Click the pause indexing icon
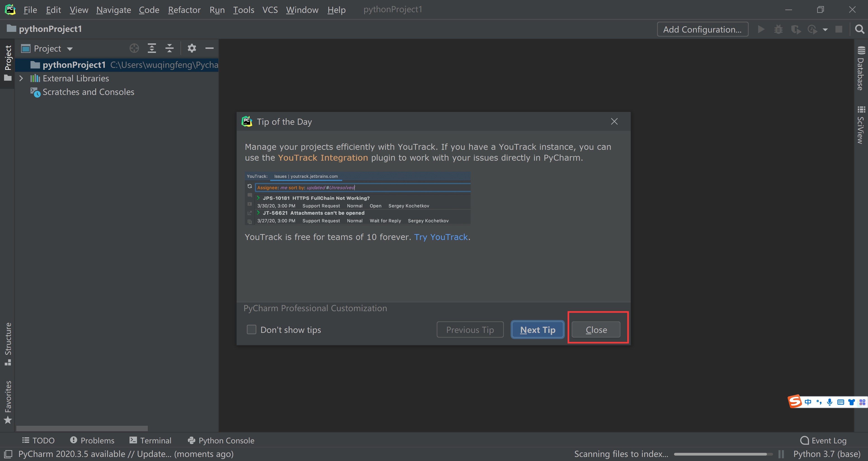868x461 pixels. 781,454
